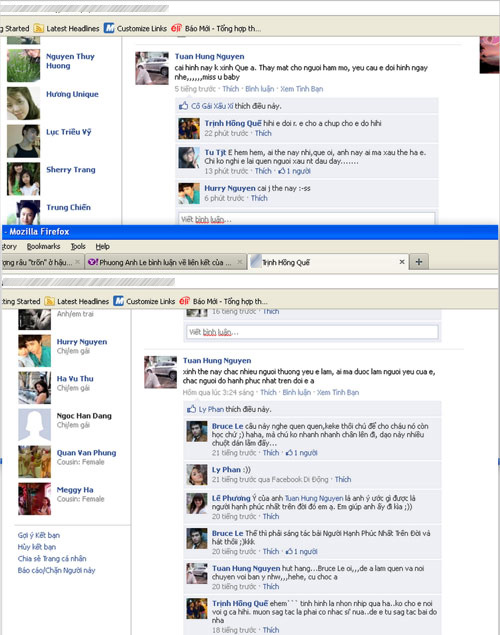The width and height of the screenshot is (500, 635).
Task: Click Hủy kết bạn link
Action: click(x=37, y=547)
